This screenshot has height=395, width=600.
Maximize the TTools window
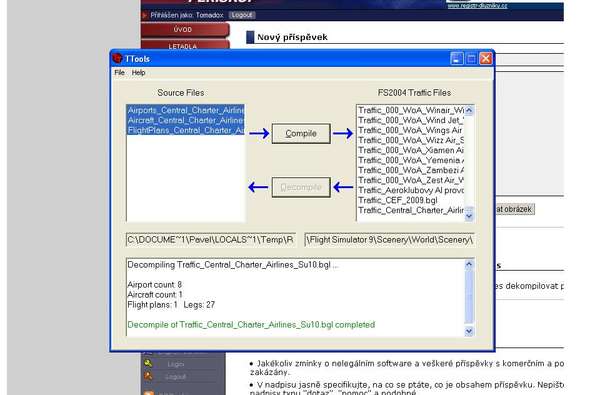click(471, 59)
